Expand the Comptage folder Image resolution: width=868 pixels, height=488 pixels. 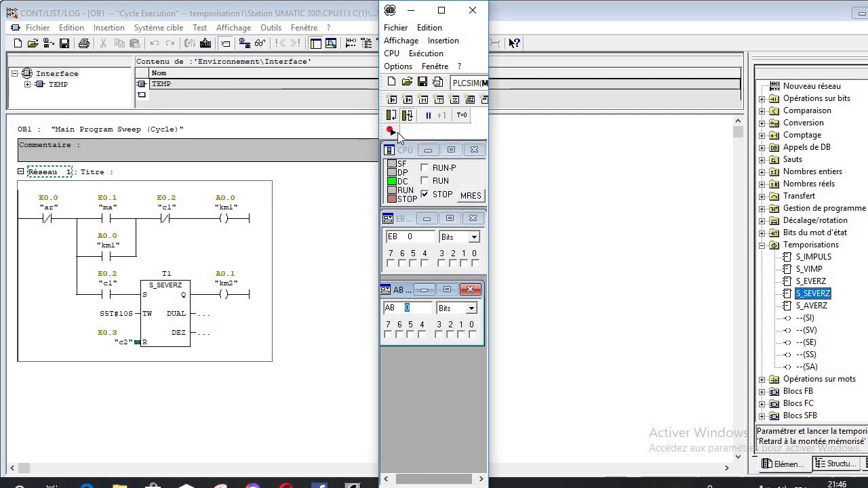click(x=762, y=135)
